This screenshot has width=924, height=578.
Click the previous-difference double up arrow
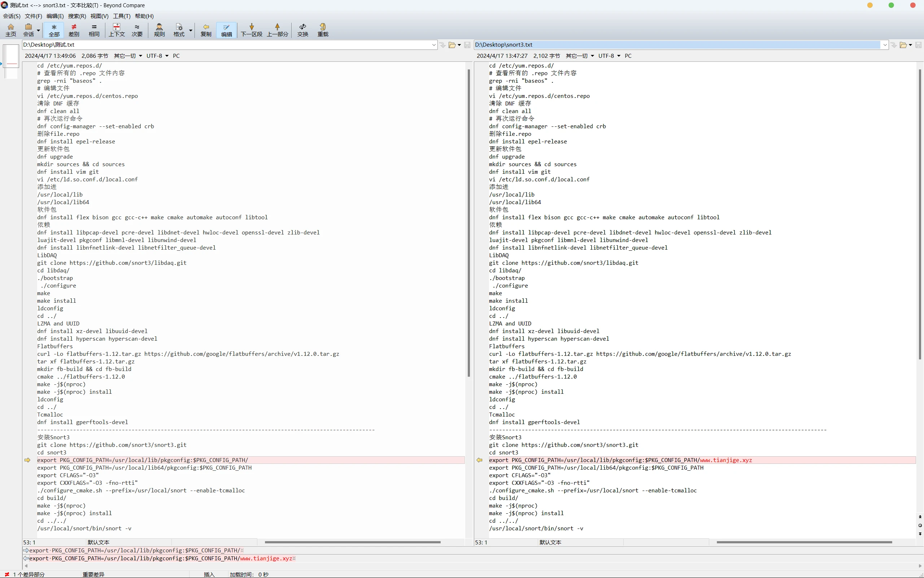tap(920, 517)
